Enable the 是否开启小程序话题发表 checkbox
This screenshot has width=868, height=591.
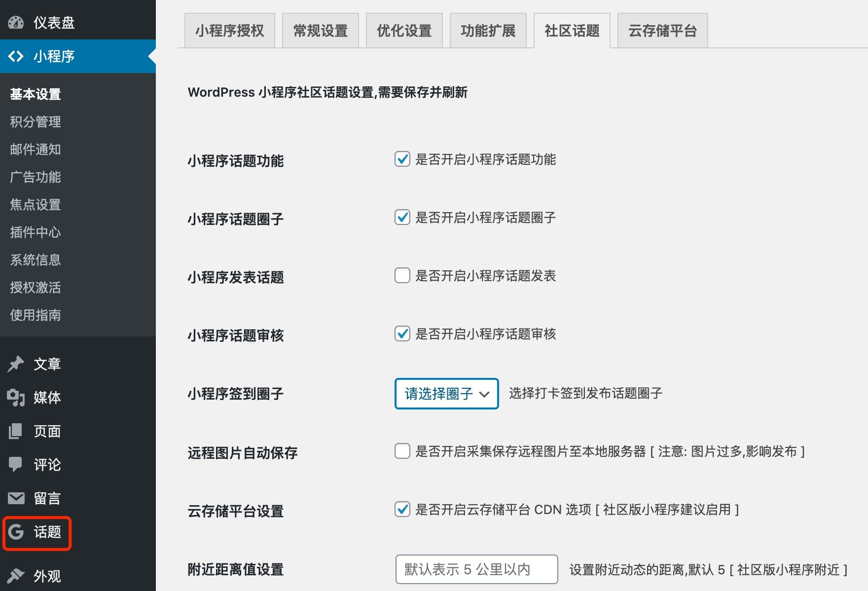[x=402, y=276]
